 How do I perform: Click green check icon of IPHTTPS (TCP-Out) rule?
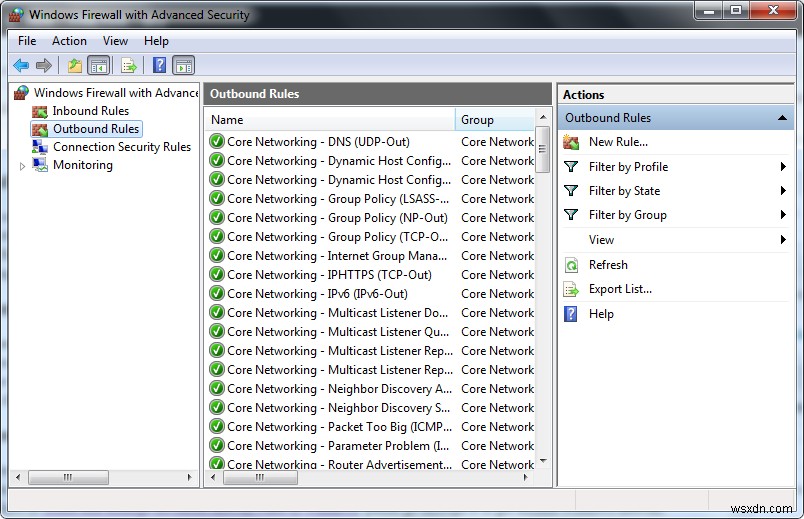(x=217, y=274)
